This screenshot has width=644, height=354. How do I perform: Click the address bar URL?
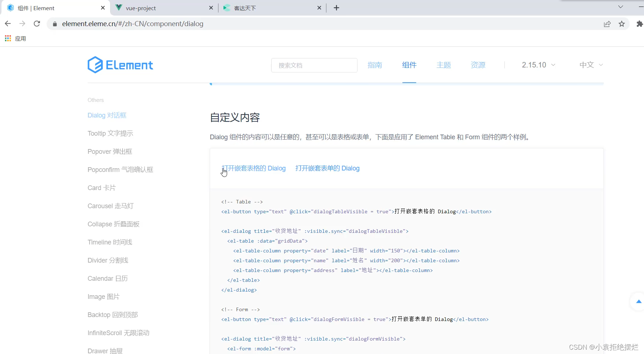tap(133, 24)
